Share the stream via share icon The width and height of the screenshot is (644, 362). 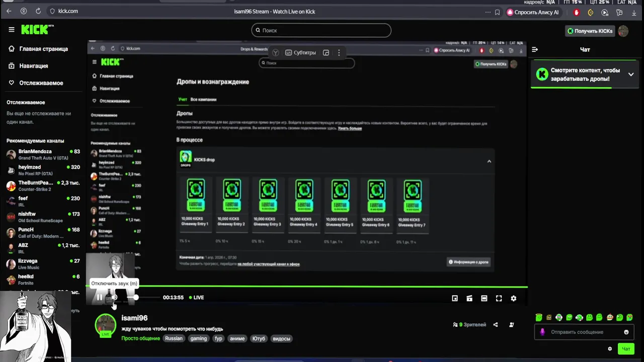tap(496, 325)
